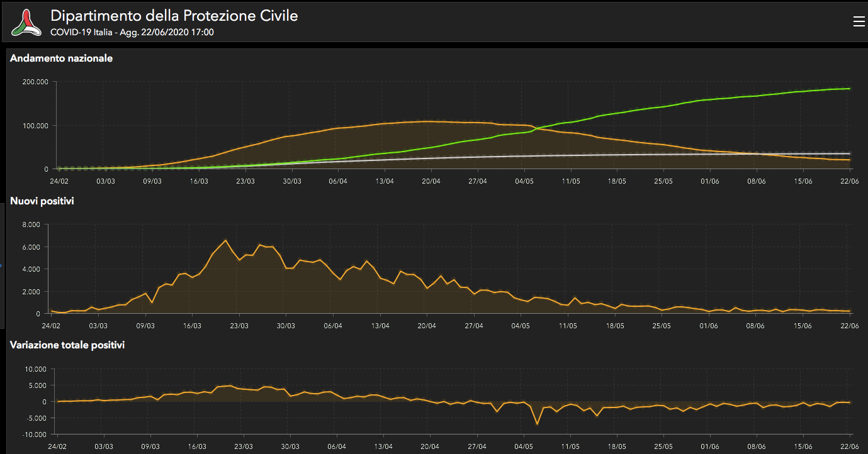This screenshot has width=868, height=454.
Task: Click green line endpoint at 22/06 in Andamento nazionale
Action: click(850, 89)
